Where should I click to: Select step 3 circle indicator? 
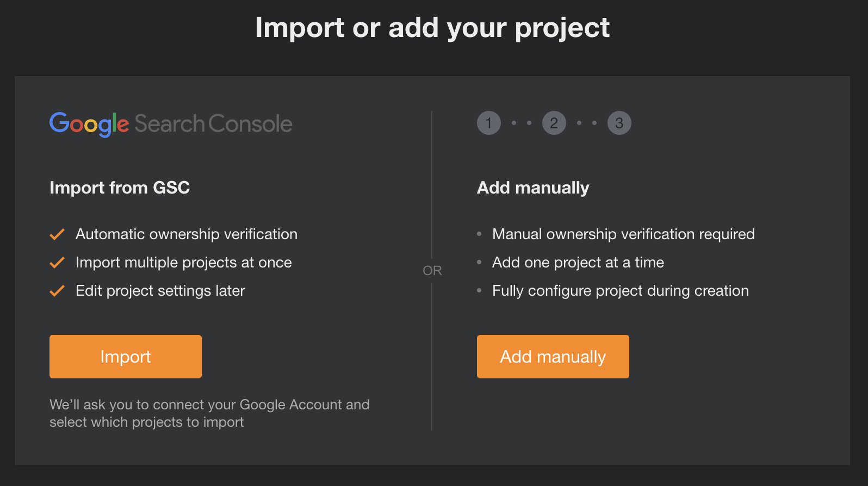click(619, 123)
